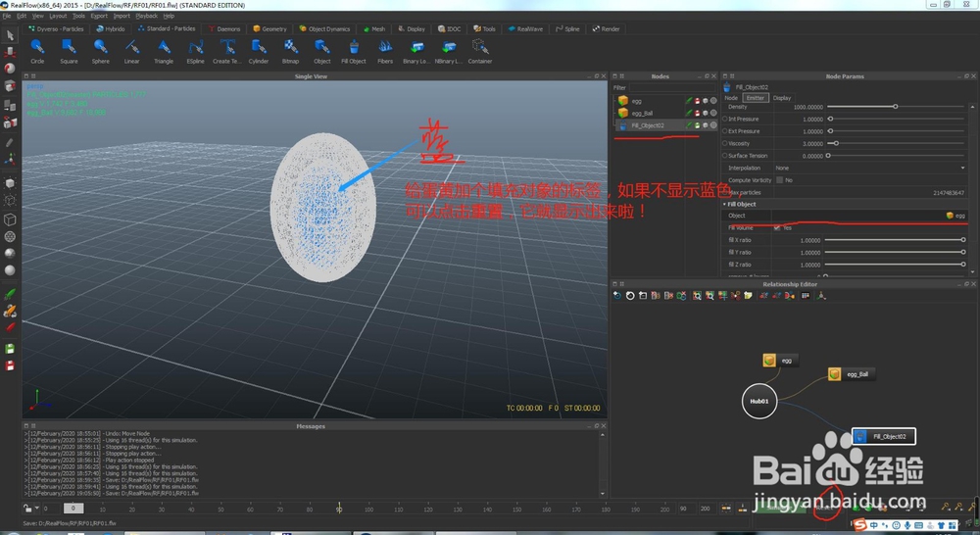
Task: Click the Int Pressure radio circle
Action: coord(725,119)
